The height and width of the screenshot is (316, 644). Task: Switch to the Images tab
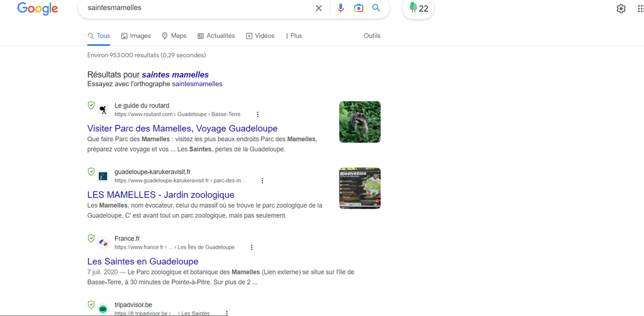point(136,36)
